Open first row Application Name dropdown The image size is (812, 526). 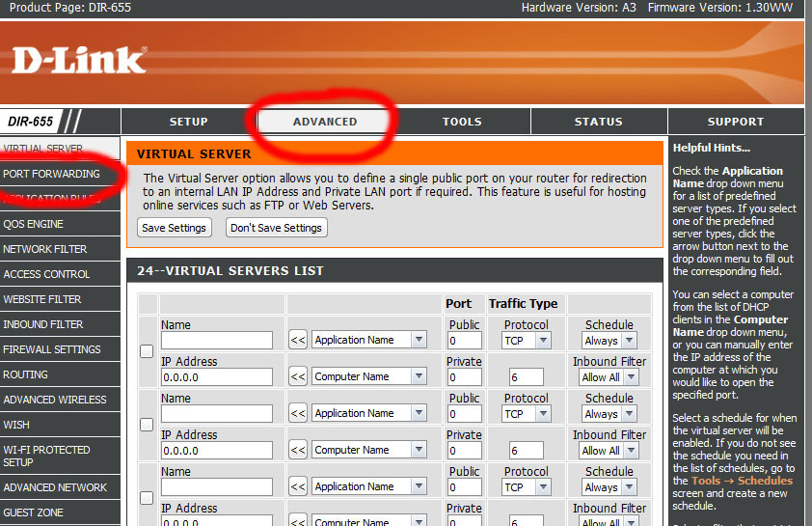point(369,340)
